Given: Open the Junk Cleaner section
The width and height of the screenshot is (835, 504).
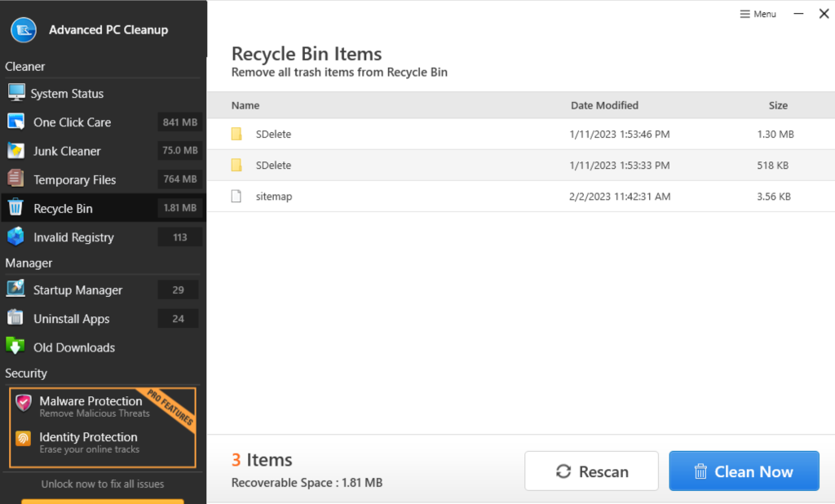Looking at the screenshot, I should click(67, 151).
